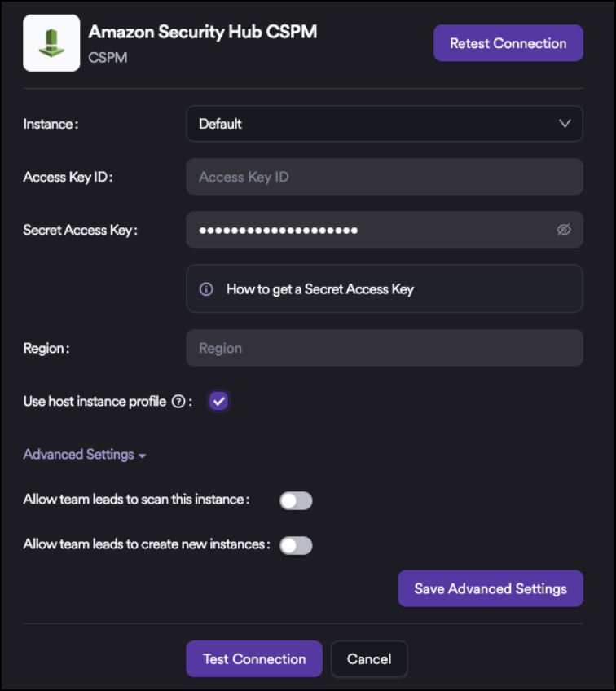
Task: Click the Amazon Security Hub CSPM title
Action: (203, 32)
